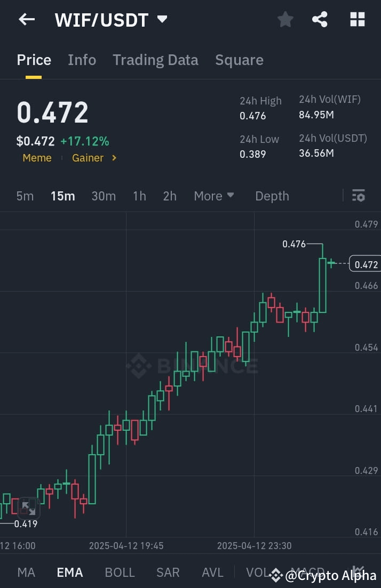Viewport: 381px width, 588px height.
Task: Enable the MA indicator
Action: tap(26, 572)
